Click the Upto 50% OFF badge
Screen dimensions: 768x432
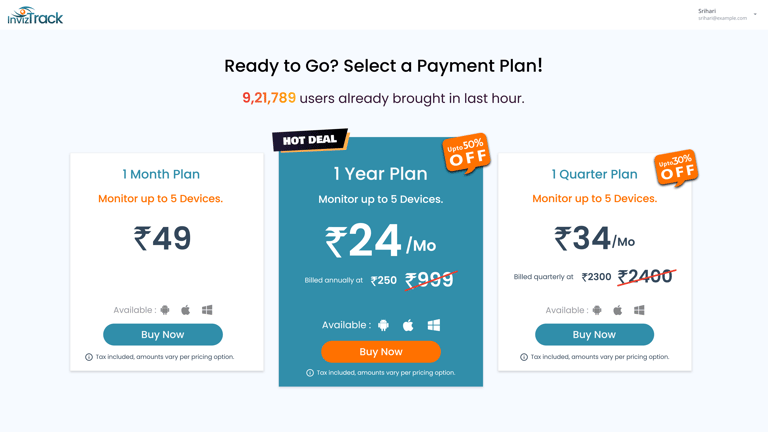466,153
